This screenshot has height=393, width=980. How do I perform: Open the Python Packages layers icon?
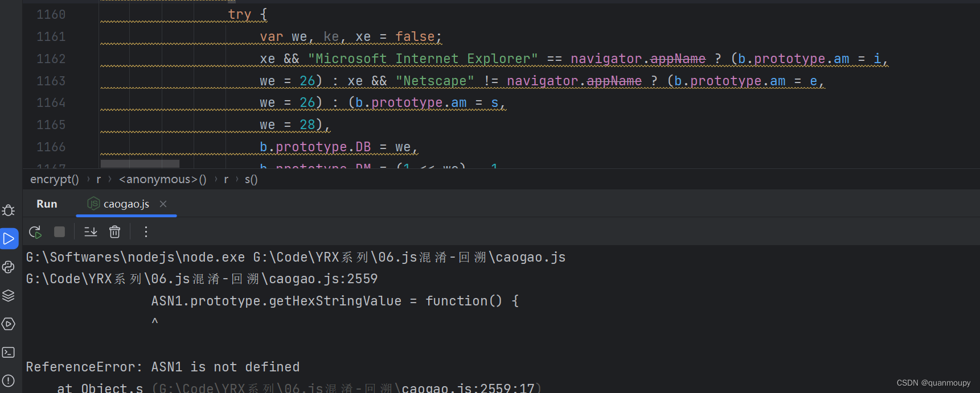(x=9, y=295)
